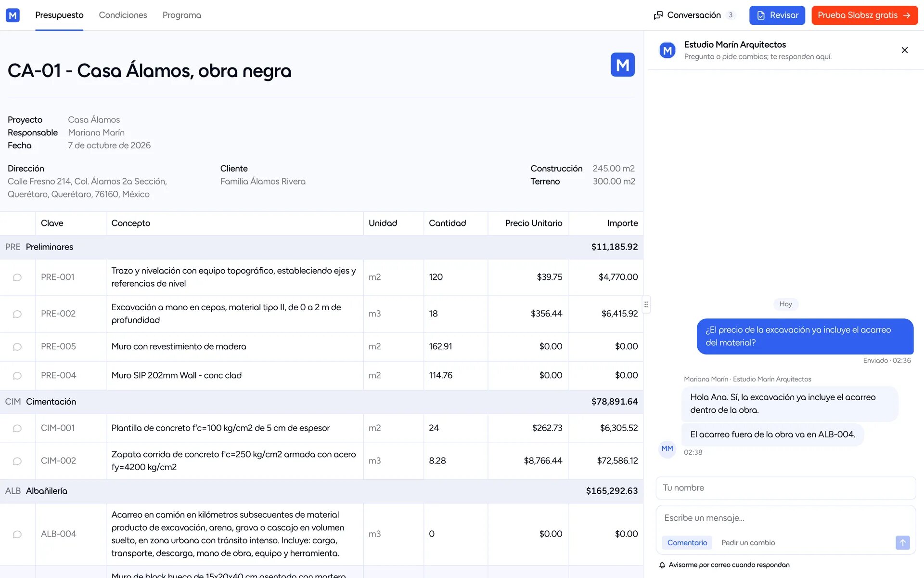924x578 pixels.
Task: Open the Presupuesto tab
Action: point(59,15)
